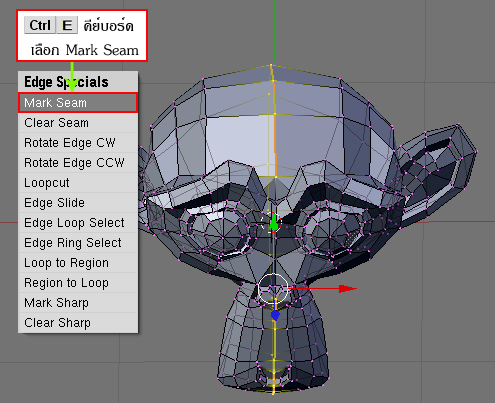Click the blue Z-axis manipulator handle
The width and height of the screenshot is (495, 403).
(x=275, y=315)
